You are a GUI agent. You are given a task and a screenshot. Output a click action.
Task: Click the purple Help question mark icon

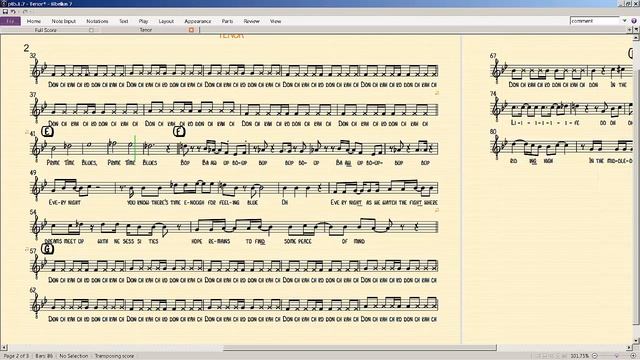pos(634,21)
